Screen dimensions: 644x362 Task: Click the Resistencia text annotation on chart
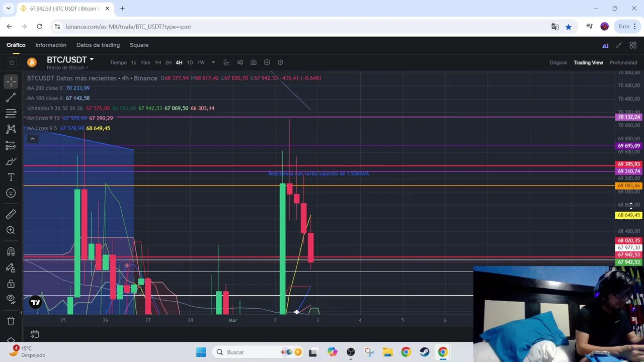[x=318, y=173]
